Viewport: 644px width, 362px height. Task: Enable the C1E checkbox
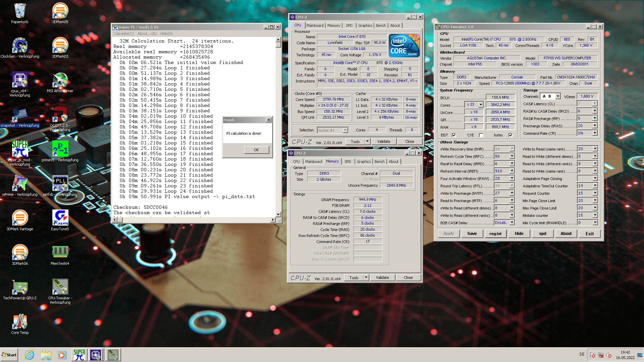pyautogui.click(x=481, y=135)
